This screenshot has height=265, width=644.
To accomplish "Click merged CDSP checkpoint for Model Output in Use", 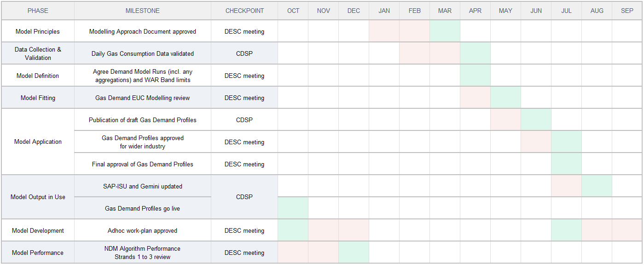I will click(x=244, y=197).
